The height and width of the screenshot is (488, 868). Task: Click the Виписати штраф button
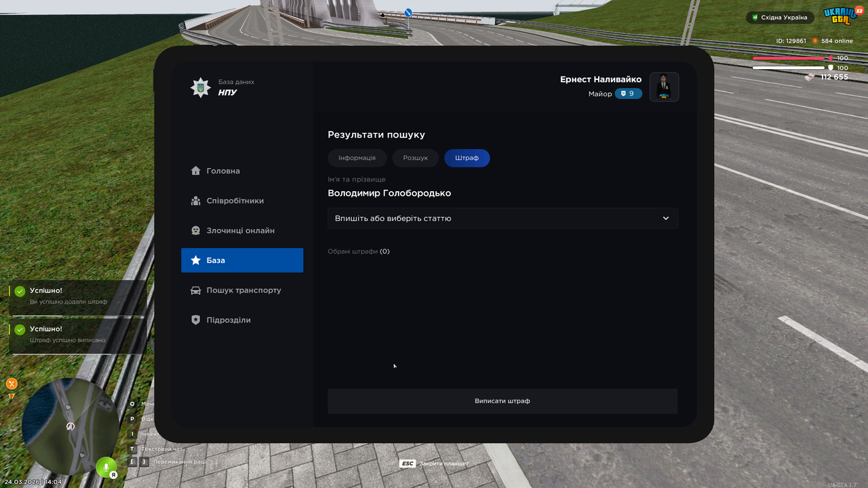click(502, 401)
